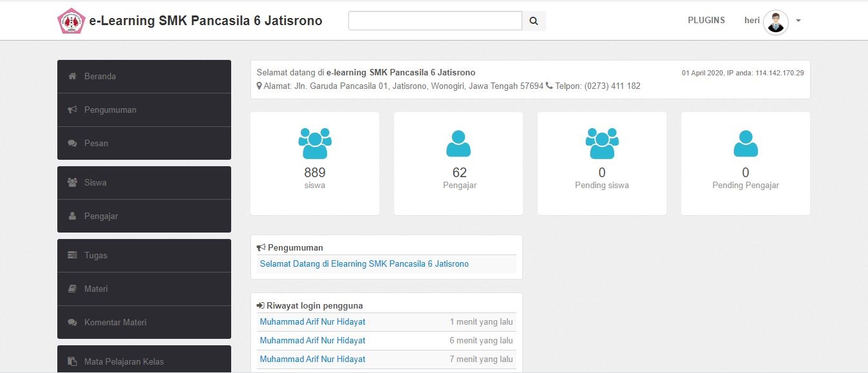Open Materi using the book icon

coord(72,289)
